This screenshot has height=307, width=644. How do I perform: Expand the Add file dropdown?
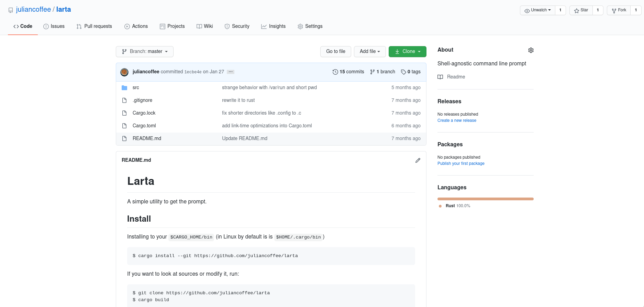(370, 51)
